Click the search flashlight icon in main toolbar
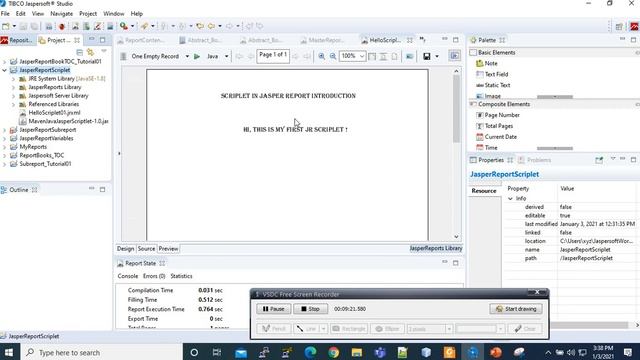Screen dimensions: 640x360 click(144, 26)
